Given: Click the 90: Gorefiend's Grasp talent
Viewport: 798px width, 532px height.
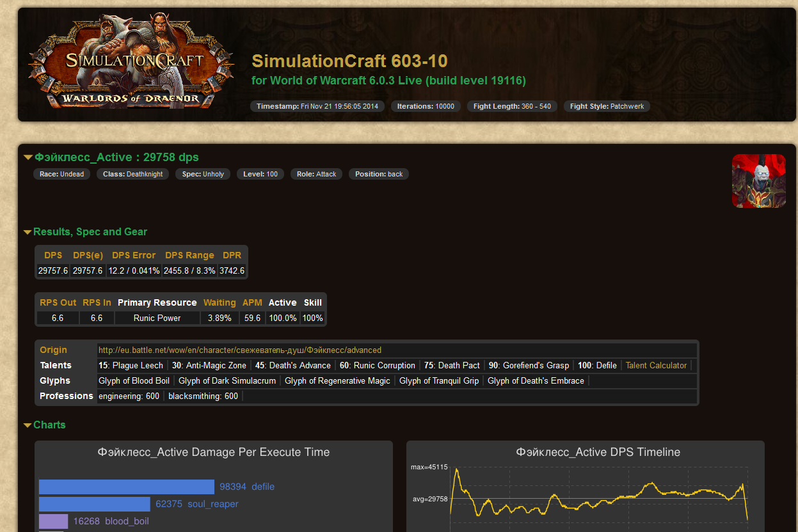Looking at the screenshot, I should pyautogui.click(x=529, y=366).
